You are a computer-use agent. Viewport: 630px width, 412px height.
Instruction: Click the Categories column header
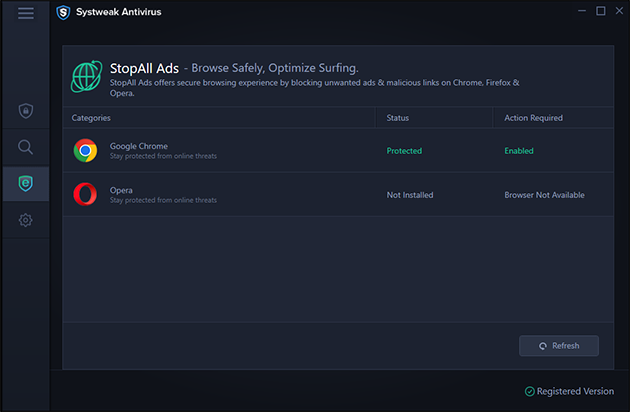(x=91, y=118)
